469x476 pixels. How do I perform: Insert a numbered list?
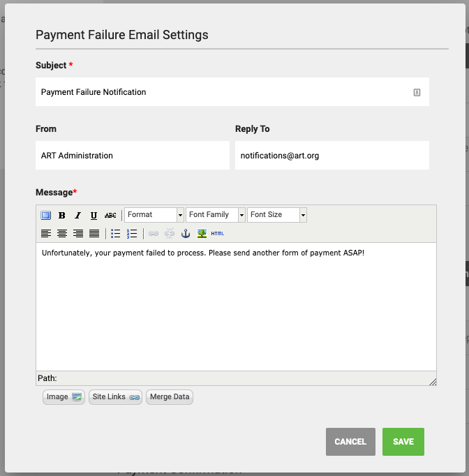point(132,233)
